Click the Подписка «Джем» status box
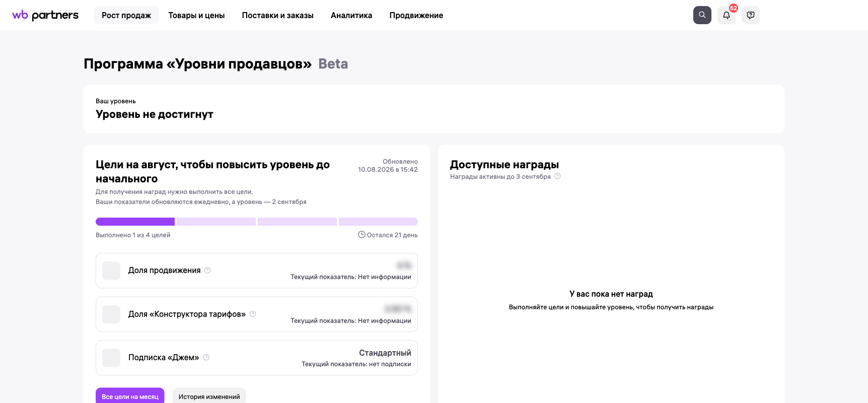 click(x=111, y=358)
